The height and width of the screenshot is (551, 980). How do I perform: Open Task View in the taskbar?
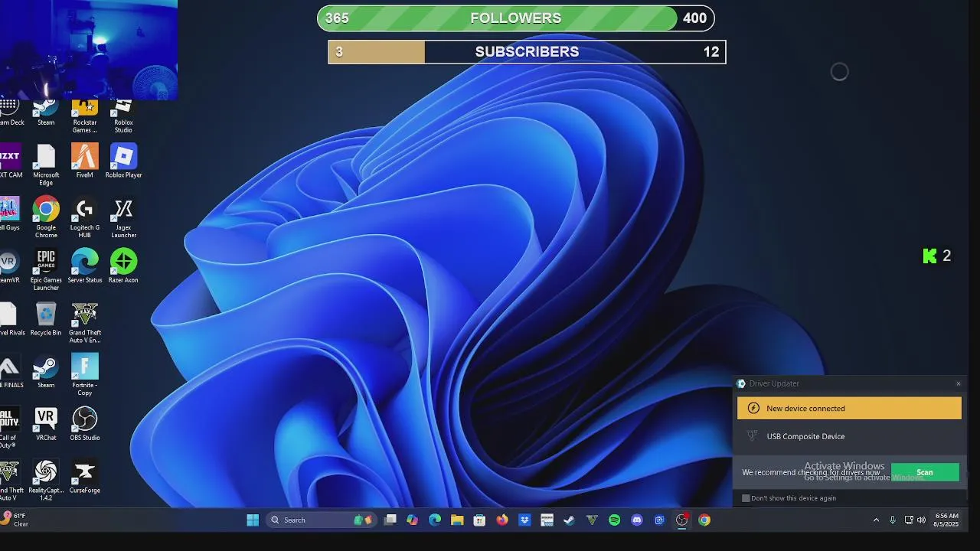pyautogui.click(x=390, y=520)
